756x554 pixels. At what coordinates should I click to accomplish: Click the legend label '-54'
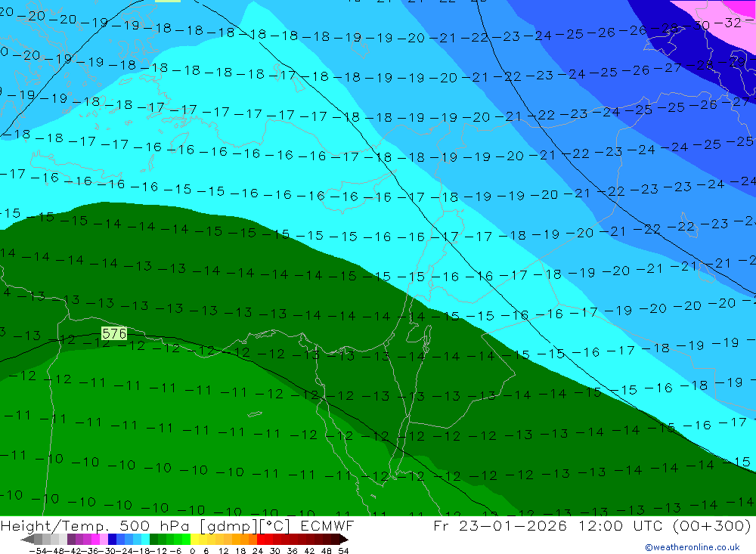pos(38,551)
